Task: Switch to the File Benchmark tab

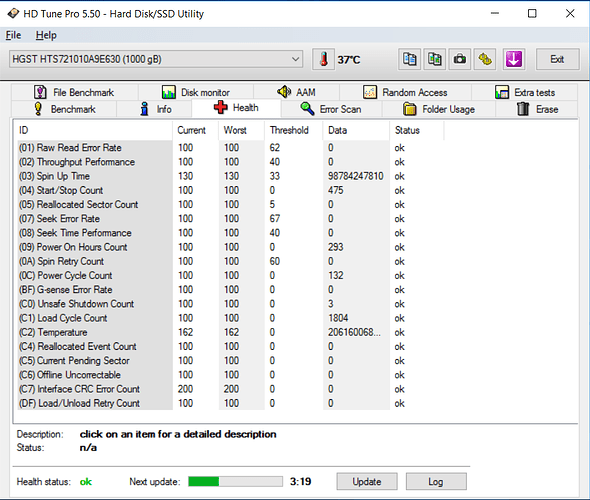Action: 74,92
